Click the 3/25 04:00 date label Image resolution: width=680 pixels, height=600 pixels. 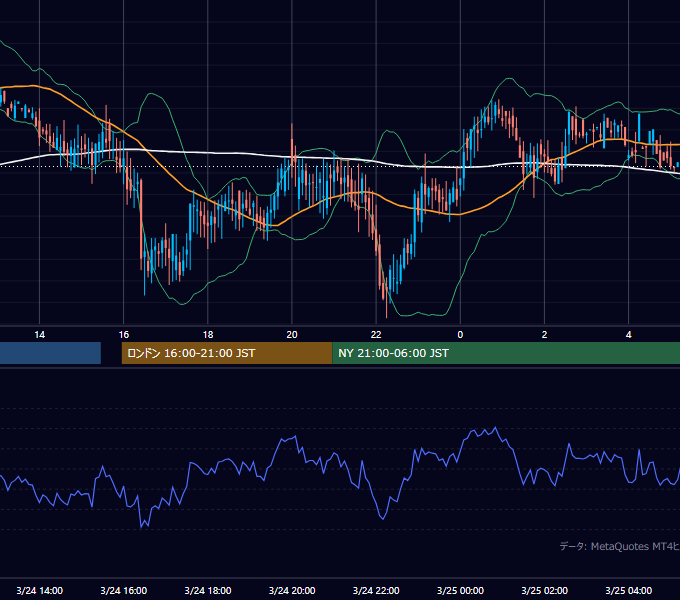tap(628, 590)
